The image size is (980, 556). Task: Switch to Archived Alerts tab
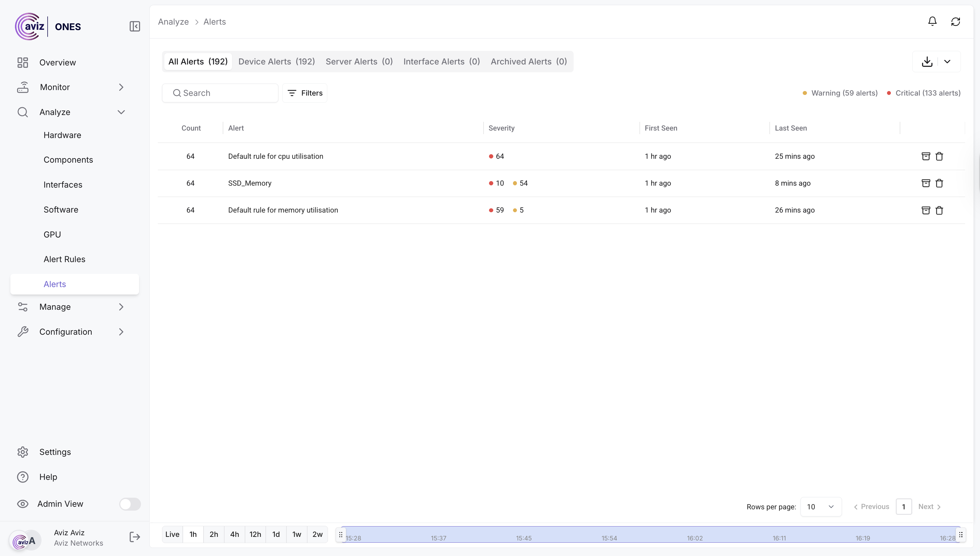coord(529,62)
